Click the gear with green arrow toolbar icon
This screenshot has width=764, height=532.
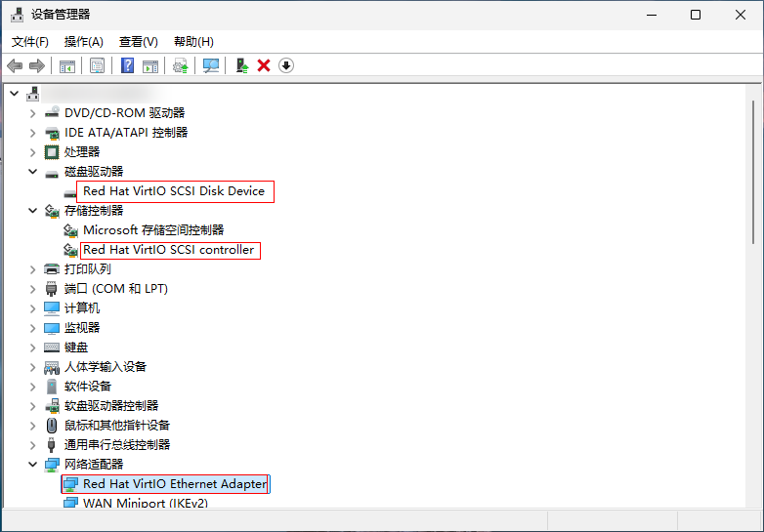(181, 65)
